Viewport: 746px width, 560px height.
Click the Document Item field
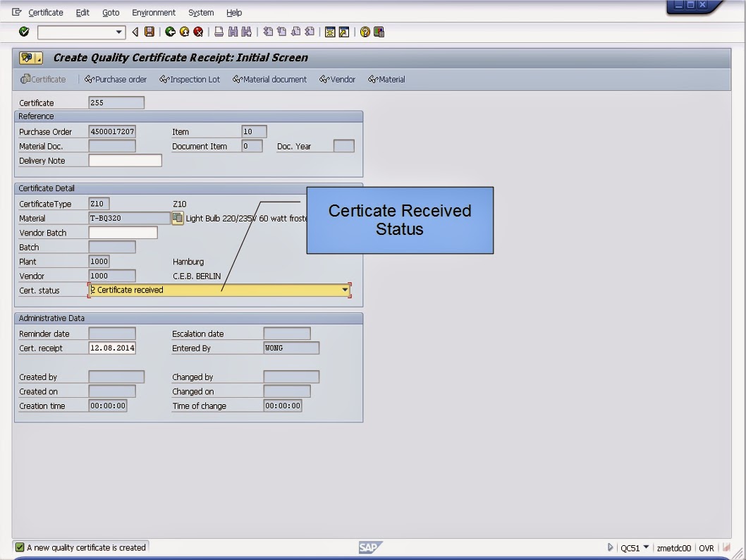click(x=252, y=146)
